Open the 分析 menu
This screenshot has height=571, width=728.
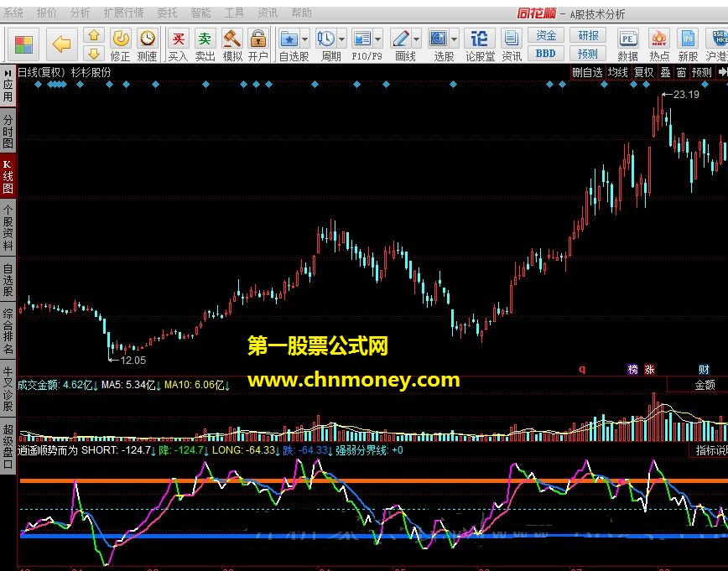click(80, 13)
